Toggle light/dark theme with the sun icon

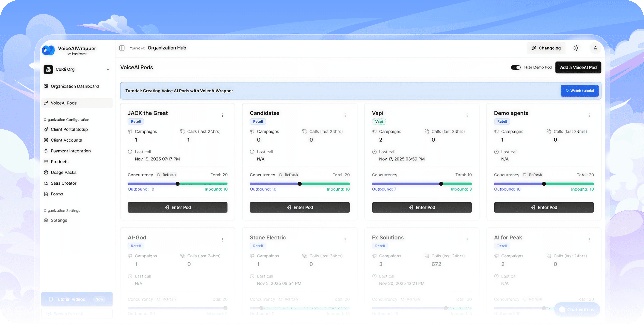coord(576,48)
